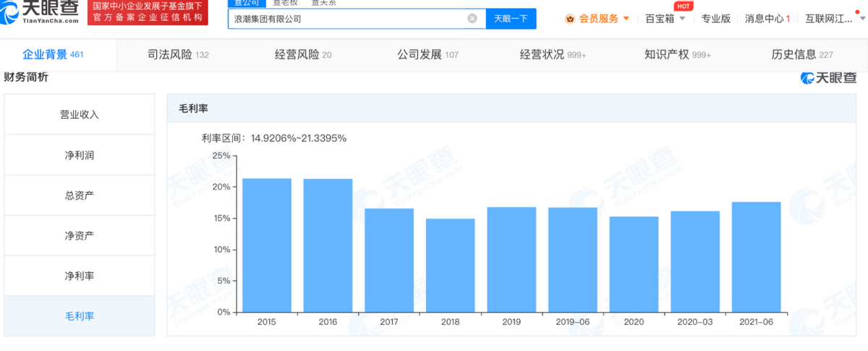Click the 天眼一下 search button

511,19
